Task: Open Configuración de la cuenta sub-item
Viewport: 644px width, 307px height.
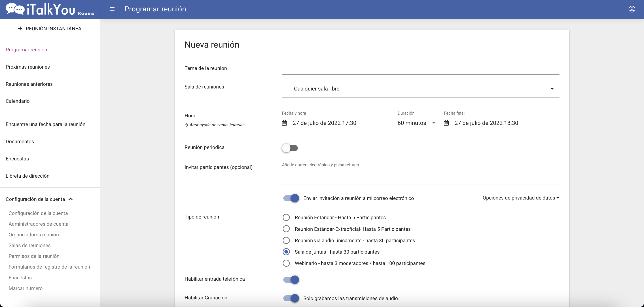Action: point(38,213)
